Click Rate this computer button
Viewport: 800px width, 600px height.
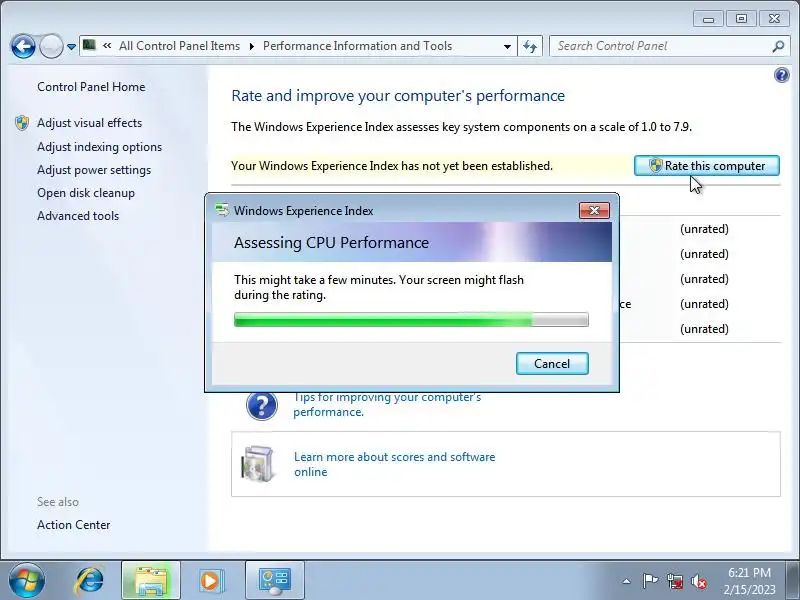(707, 166)
